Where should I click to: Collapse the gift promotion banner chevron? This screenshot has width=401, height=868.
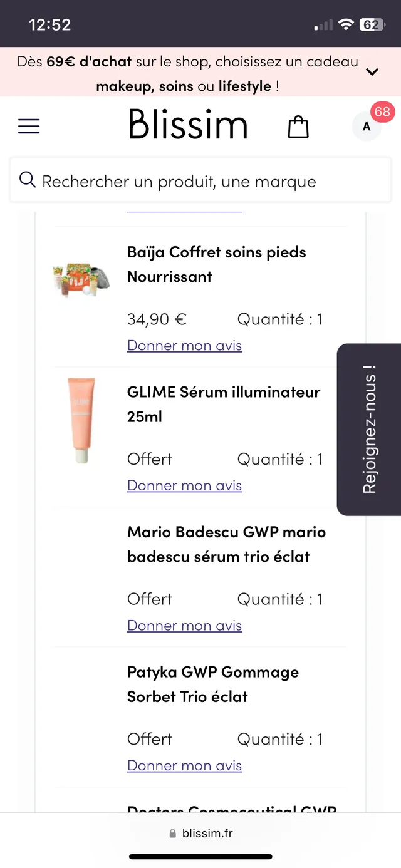(372, 71)
